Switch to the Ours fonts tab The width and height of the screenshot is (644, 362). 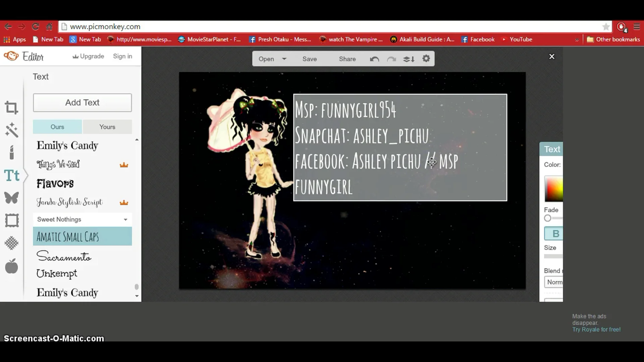57,127
